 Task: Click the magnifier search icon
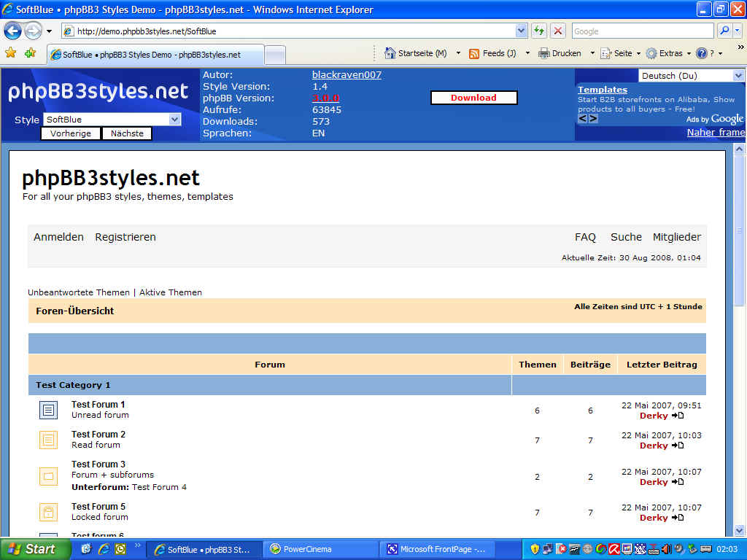tap(724, 31)
